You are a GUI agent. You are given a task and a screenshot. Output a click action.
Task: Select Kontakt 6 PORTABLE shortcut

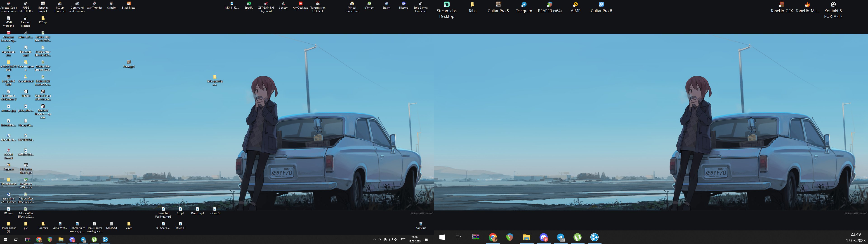click(x=833, y=10)
